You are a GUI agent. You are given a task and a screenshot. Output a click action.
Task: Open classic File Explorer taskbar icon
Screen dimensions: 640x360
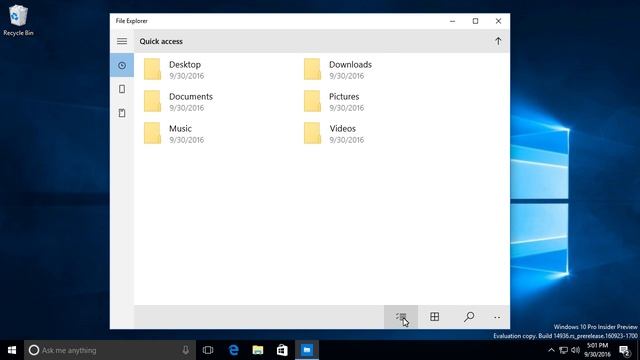[258, 350]
